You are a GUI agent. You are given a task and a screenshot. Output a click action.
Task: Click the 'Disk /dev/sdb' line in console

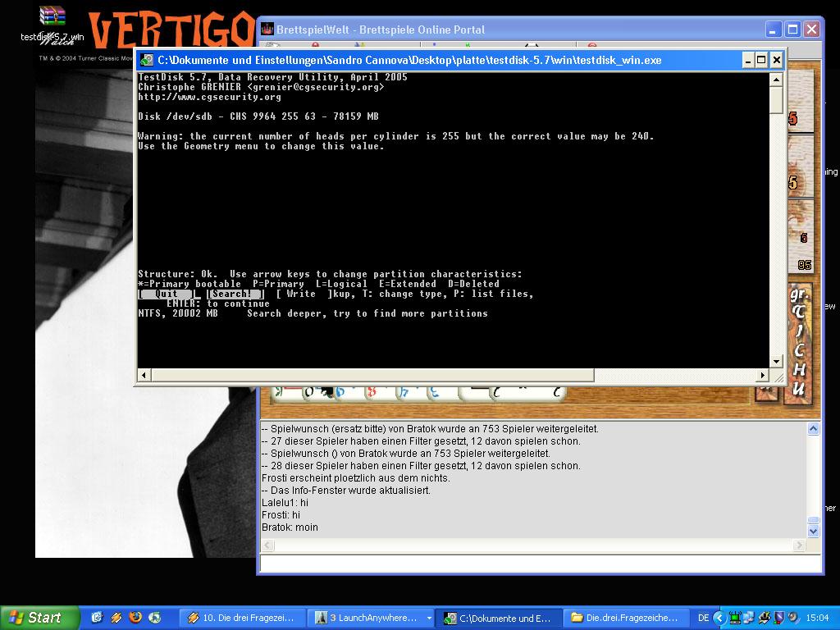pyautogui.click(x=258, y=116)
